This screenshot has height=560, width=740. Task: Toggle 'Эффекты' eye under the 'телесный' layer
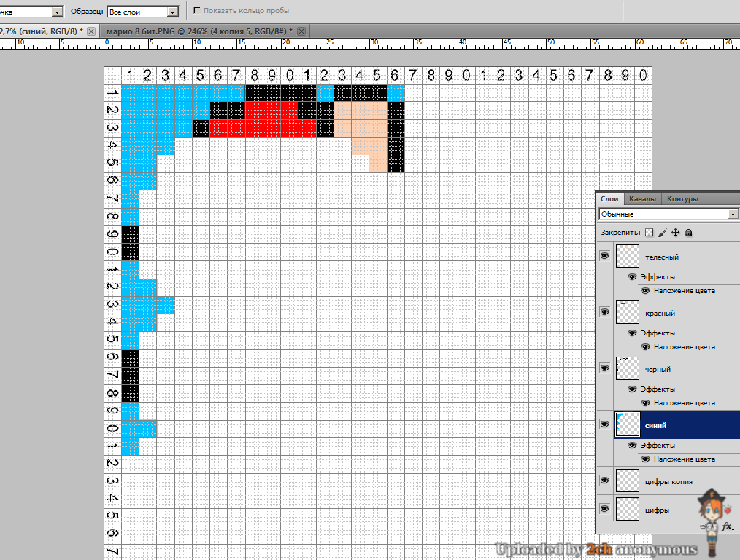click(x=633, y=276)
